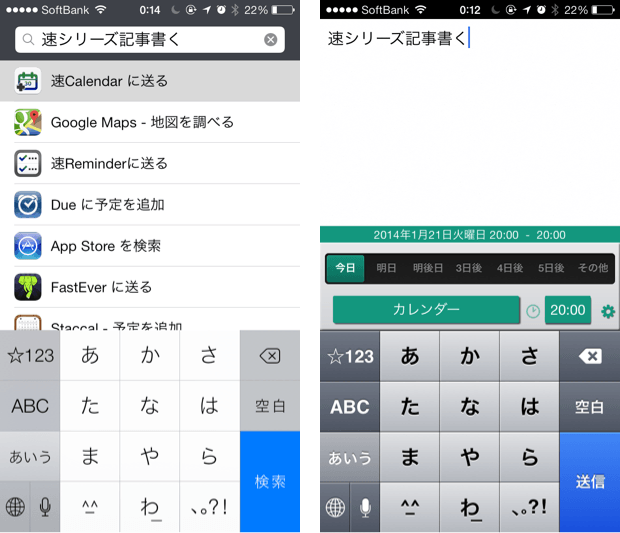Tap the 20:00 time button
The image size is (620, 533).
[567, 310]
